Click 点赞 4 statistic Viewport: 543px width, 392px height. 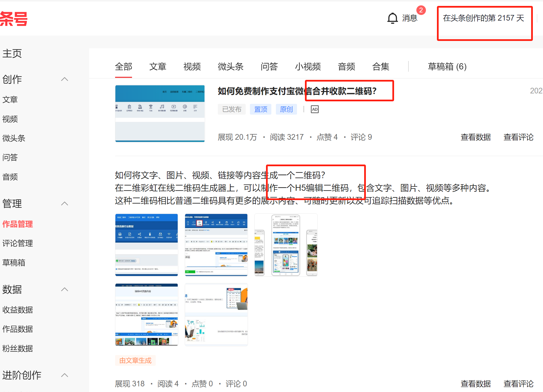(327, 137)
